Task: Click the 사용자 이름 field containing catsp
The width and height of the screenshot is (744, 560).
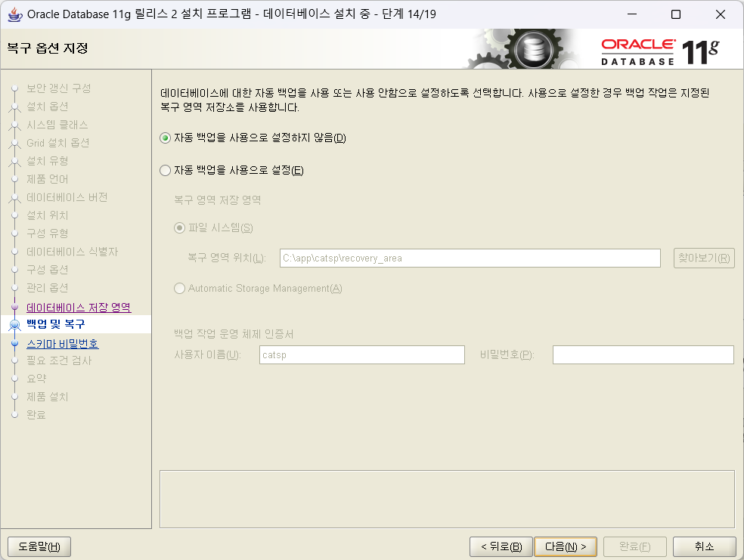Action: click(x=361, y=354)
